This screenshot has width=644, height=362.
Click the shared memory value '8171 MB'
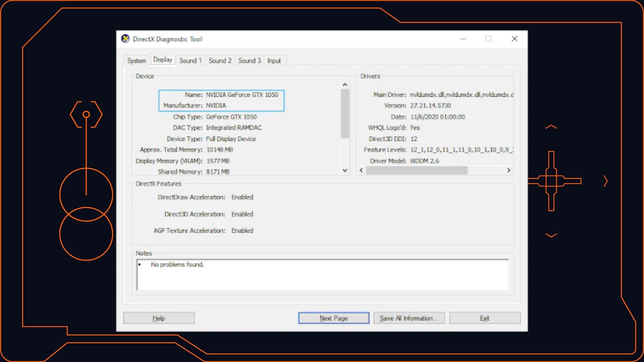point(218,172)
